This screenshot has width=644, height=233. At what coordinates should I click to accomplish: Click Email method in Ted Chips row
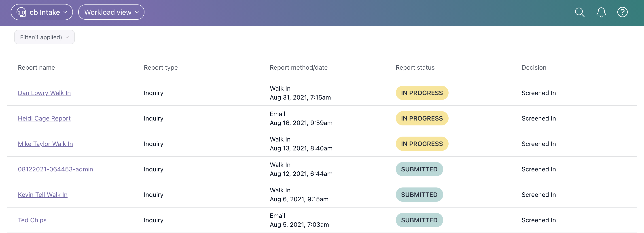tap(277, 216)
